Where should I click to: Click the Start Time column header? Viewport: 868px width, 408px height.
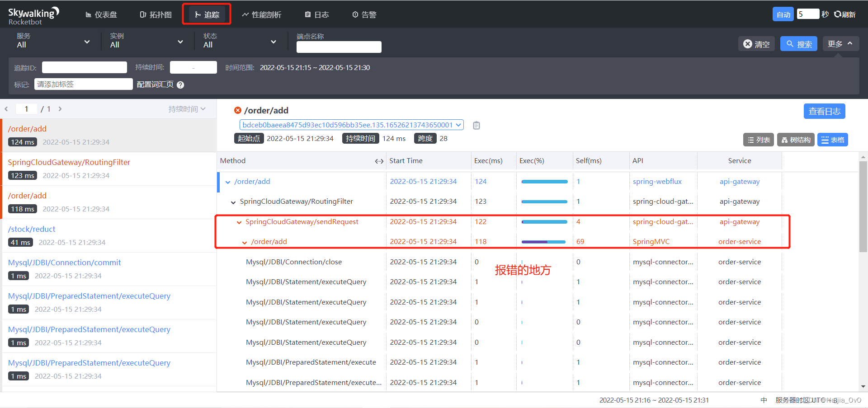(406, 161)
